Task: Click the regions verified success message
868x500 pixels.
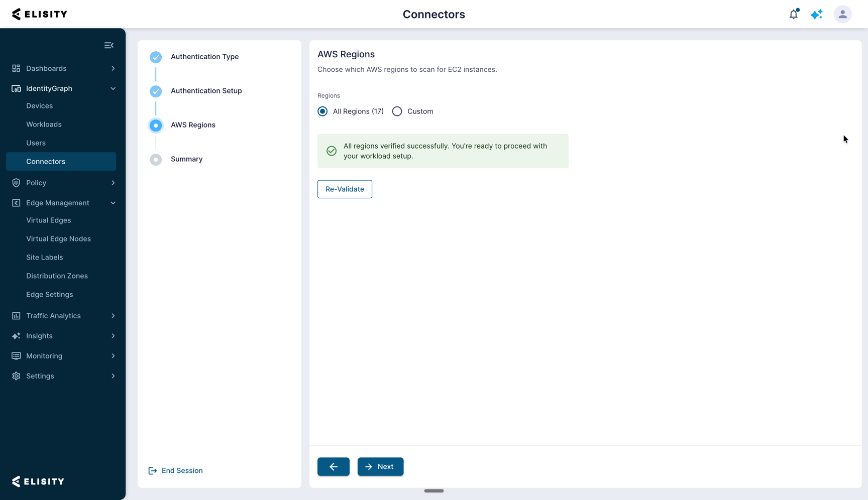Action: [x=443, y=151]
